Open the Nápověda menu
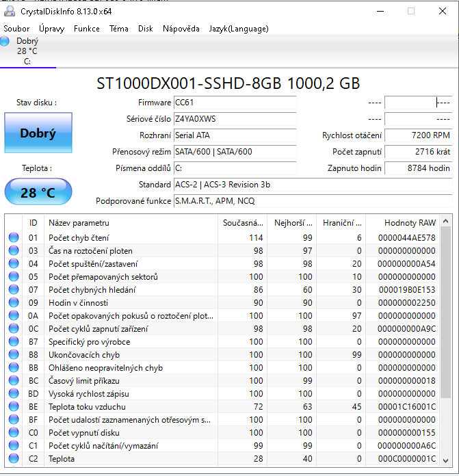 (181, 29)
